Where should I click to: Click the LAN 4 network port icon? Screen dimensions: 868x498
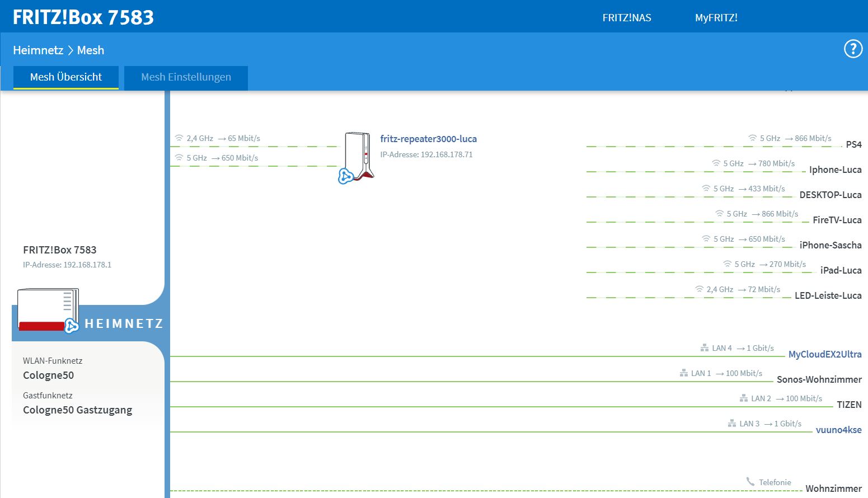coord(705,347)
